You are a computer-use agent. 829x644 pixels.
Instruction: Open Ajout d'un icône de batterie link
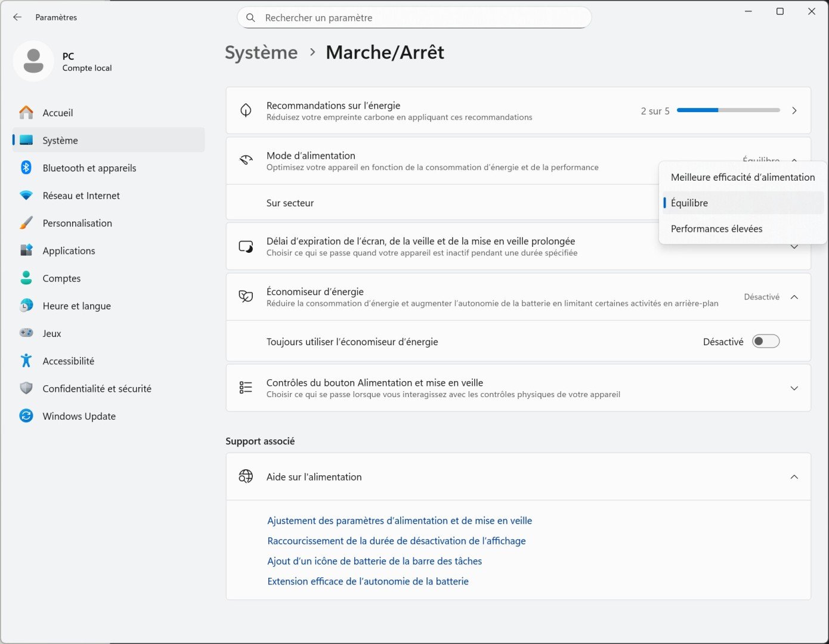(375, 561)
